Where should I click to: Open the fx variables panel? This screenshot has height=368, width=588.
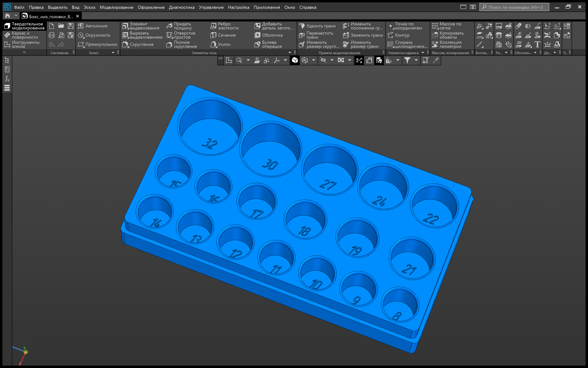(7, 79)
